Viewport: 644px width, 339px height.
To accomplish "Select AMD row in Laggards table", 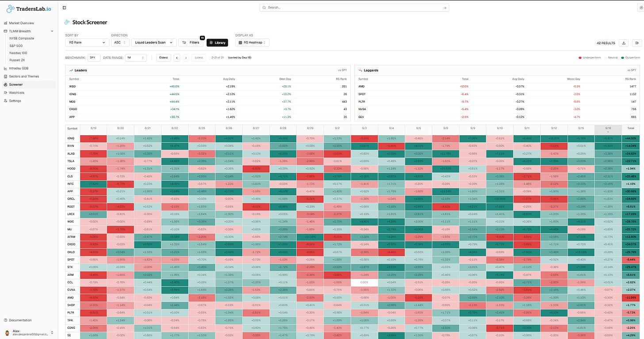I will [497, 87].
